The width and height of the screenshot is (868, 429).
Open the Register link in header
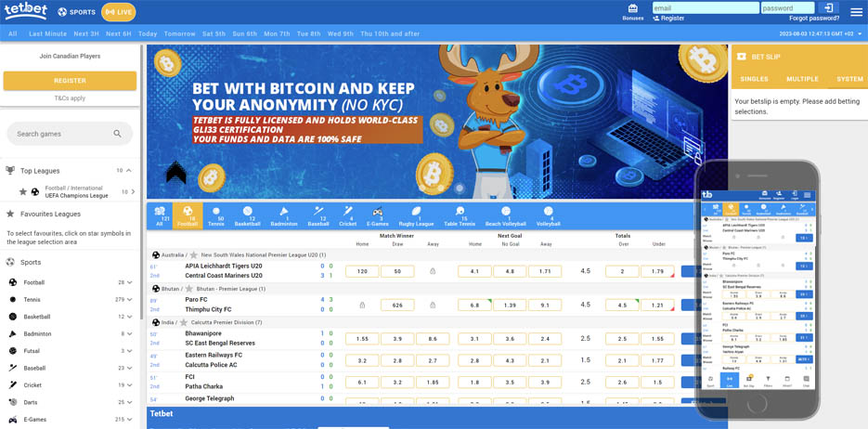(x=668, y=19)
